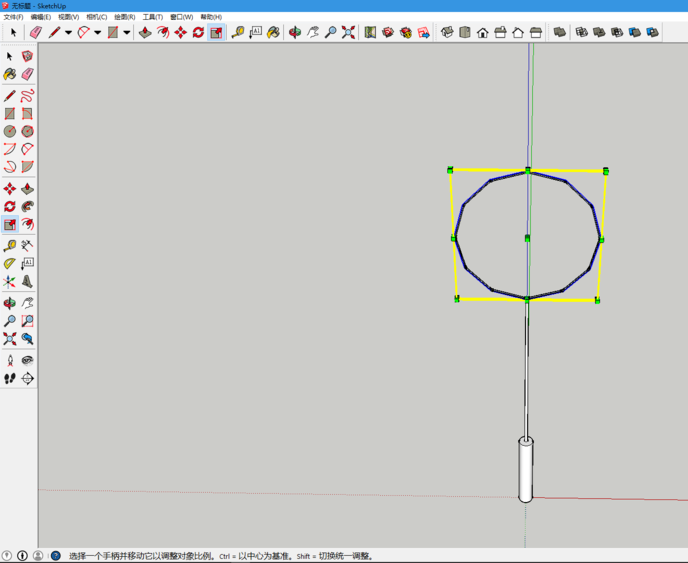Activate the Orbit camera tool in top toolbar

pyautogui.click(x=295, y=32)
